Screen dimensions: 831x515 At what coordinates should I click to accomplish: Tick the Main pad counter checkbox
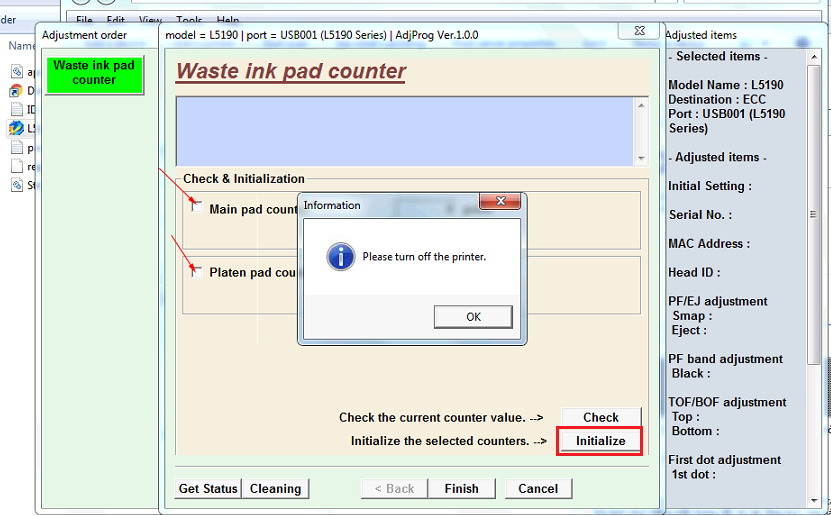point(197,207)
